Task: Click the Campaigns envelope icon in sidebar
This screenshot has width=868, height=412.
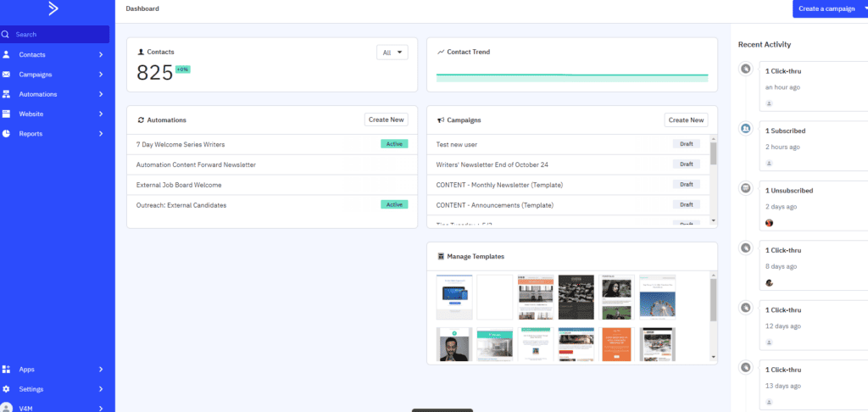Action: 6,75
